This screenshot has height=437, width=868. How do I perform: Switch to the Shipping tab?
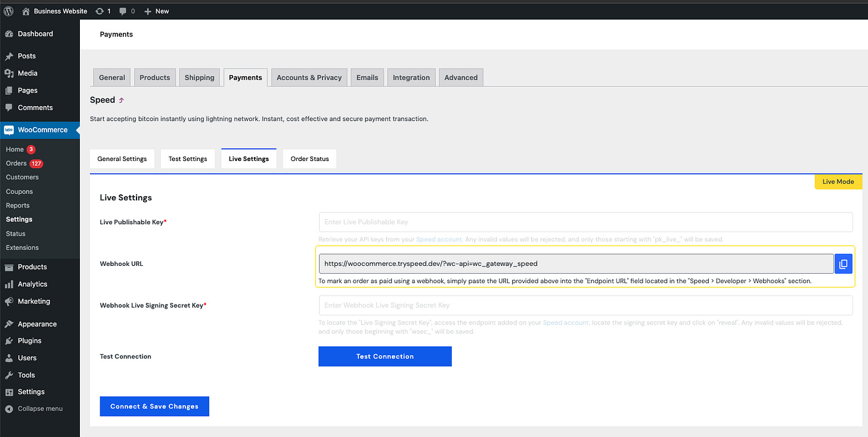point(200,78)
